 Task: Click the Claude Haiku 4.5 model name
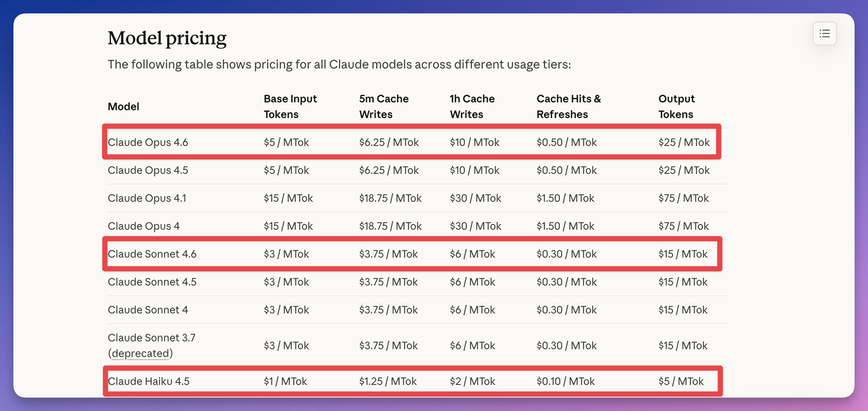coord(149,381)
